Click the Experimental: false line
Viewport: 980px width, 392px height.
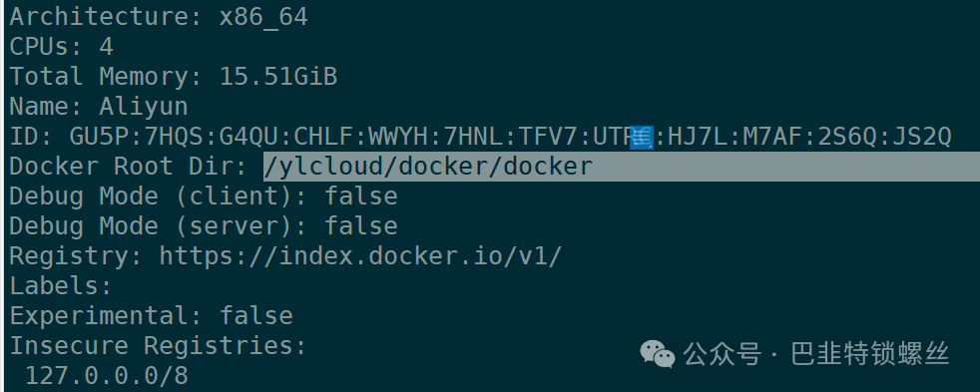pos(152,316)
